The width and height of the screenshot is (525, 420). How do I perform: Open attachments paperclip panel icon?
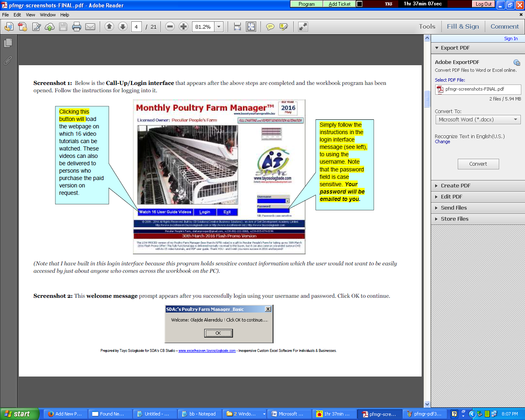click(x=8, y=60)
